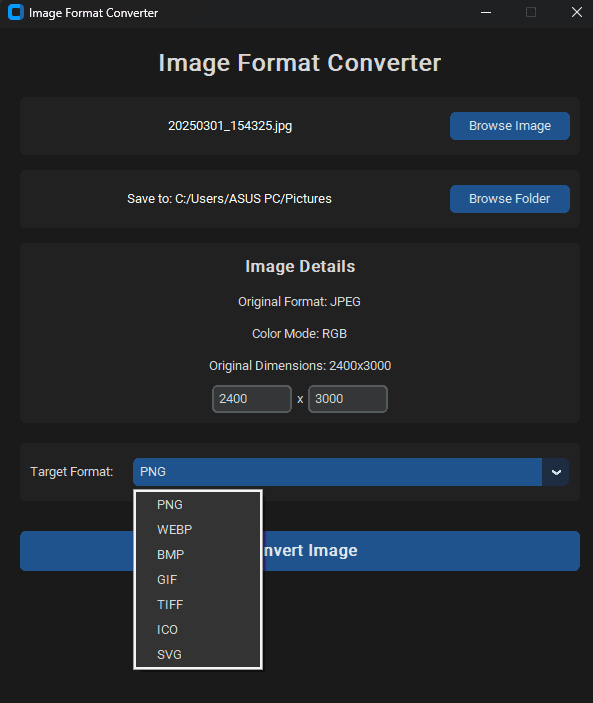Viewport: 593px width, 703px height.
Task: Close the Image Format Converter window
Action: coord(577,13)
